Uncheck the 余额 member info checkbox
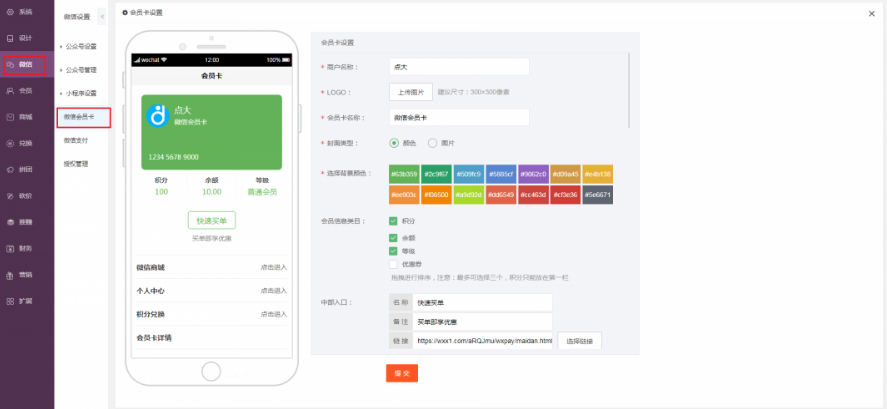The height and width of the screenshot is (409, 887). pos(393,237)
